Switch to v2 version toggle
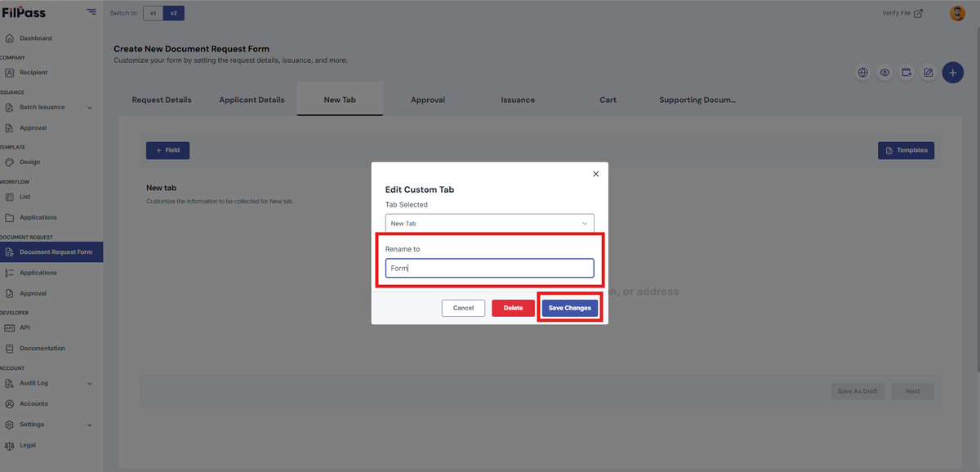The width and height of the screenshot is (980, 472). point(173,13)
